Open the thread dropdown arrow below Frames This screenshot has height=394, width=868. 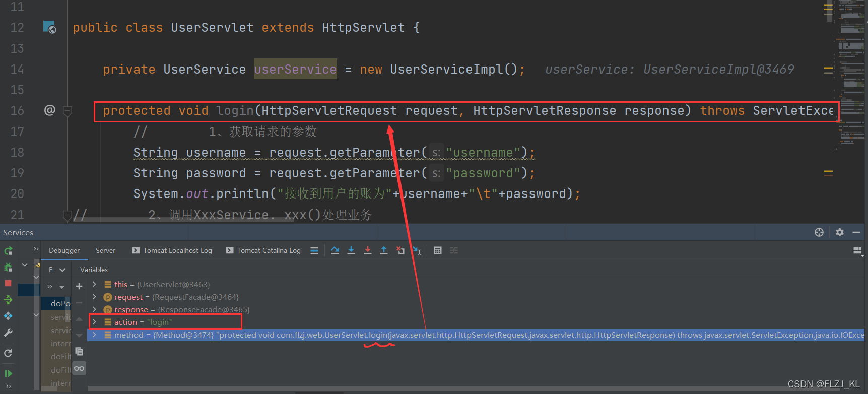click(x=62, y=287)
